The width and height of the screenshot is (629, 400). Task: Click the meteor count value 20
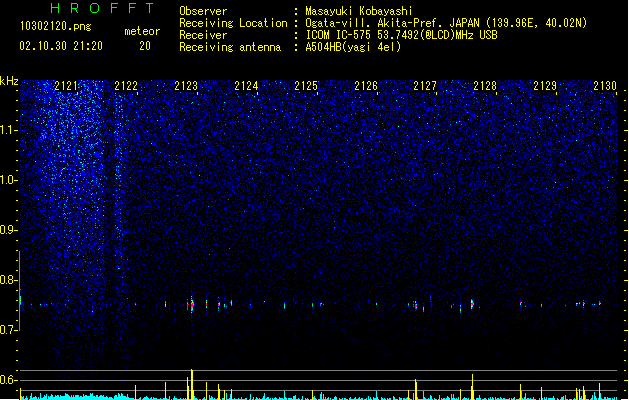(145, 46)
